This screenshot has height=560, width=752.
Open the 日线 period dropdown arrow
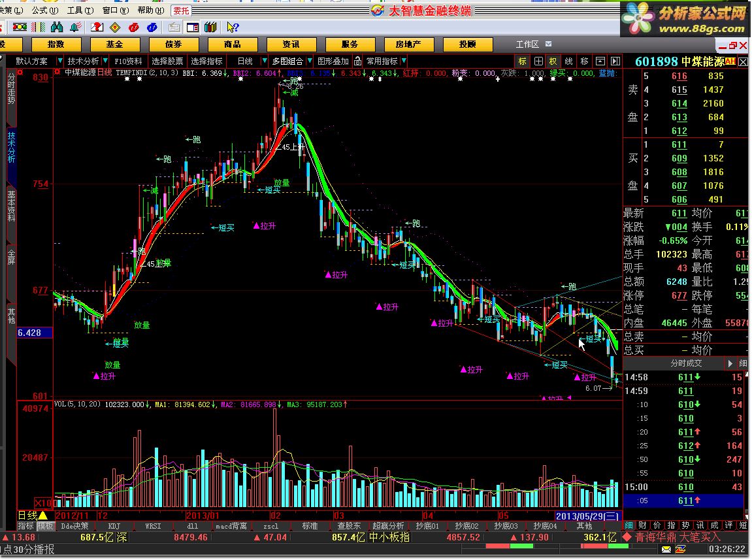tap(264, 61)
